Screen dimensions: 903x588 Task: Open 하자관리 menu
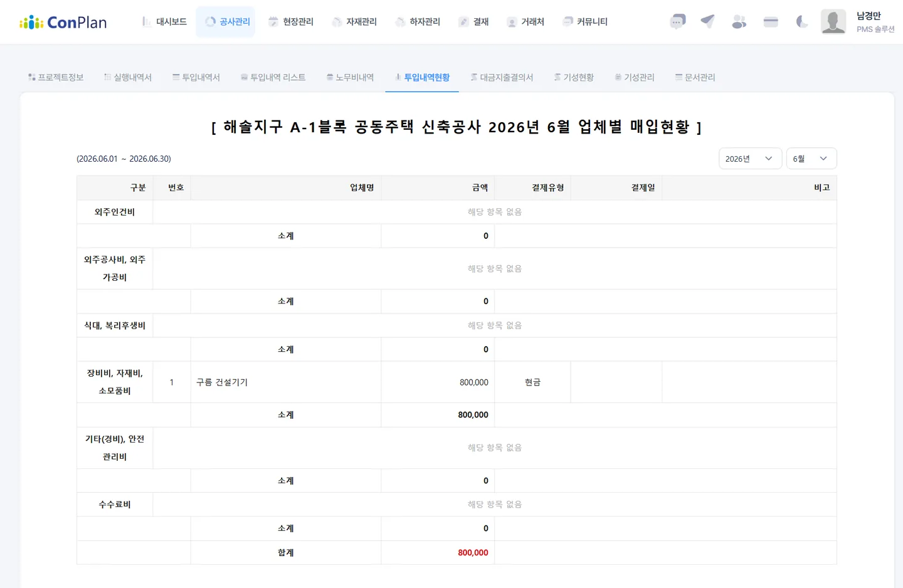[x=417, y=22]
